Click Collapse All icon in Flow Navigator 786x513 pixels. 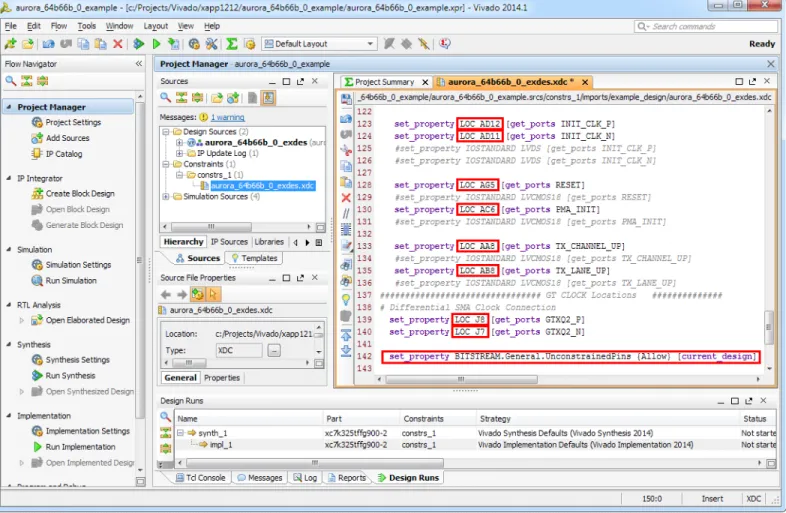point(27,80)
